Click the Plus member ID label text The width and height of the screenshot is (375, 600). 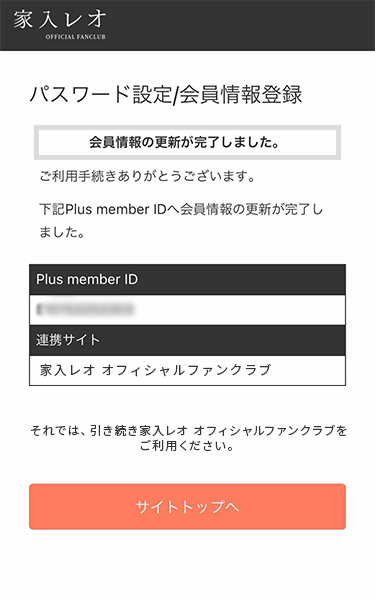tap(87, 279)
